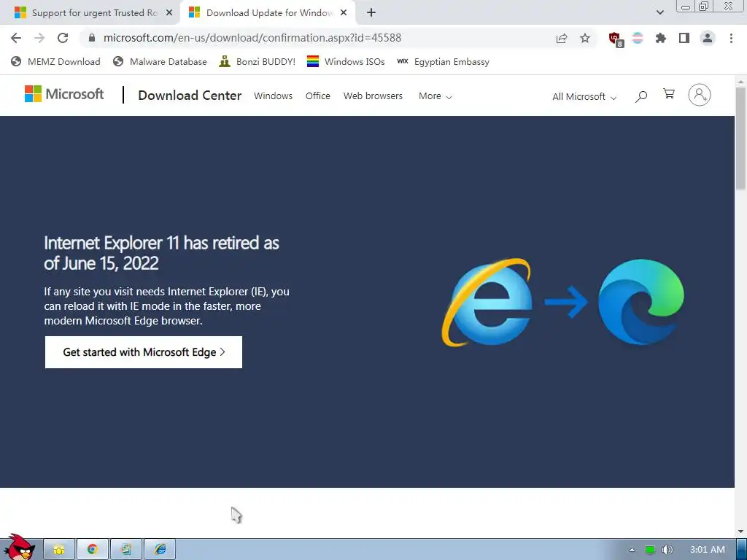This screenshot has width=747, height=560.
Task: Open the control panel taskbar icon
Action: click(126, 550)
